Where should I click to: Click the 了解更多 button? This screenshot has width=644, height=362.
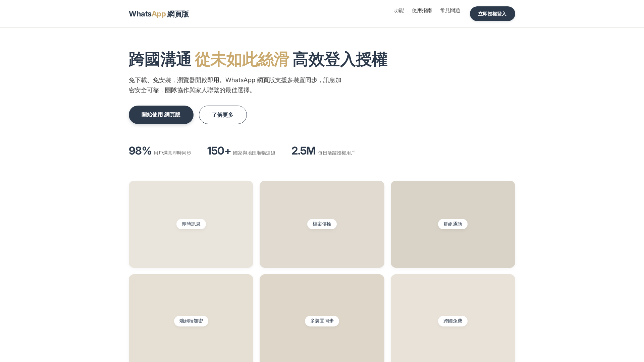[223, 115]
